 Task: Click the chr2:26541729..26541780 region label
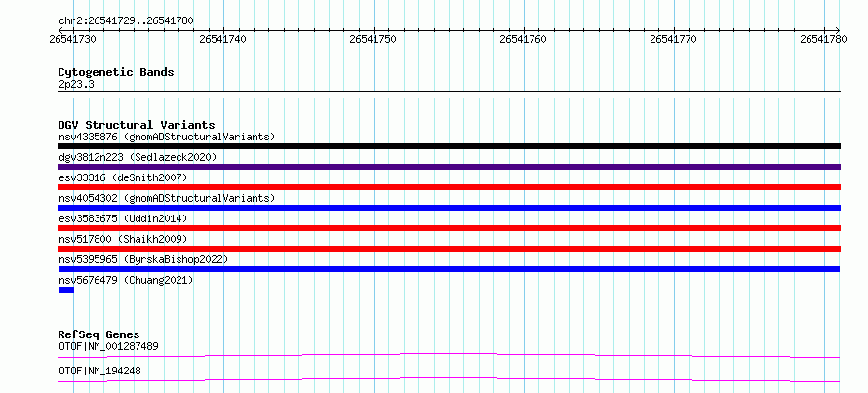(x=126, y=20)
